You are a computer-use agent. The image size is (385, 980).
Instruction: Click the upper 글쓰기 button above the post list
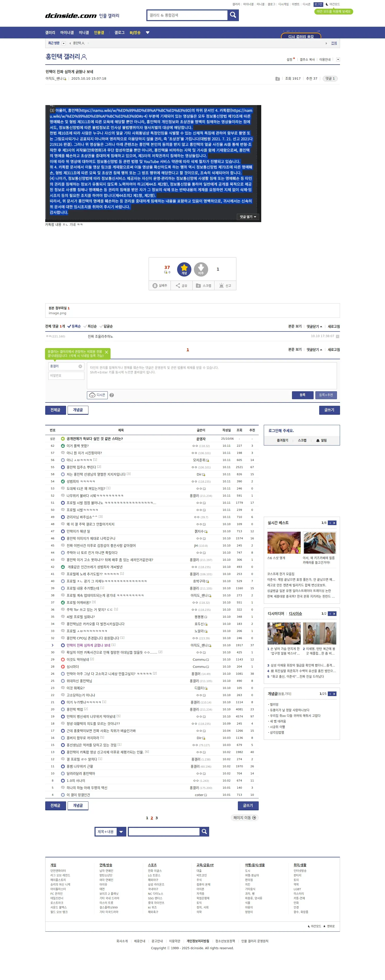coord(329,410)
